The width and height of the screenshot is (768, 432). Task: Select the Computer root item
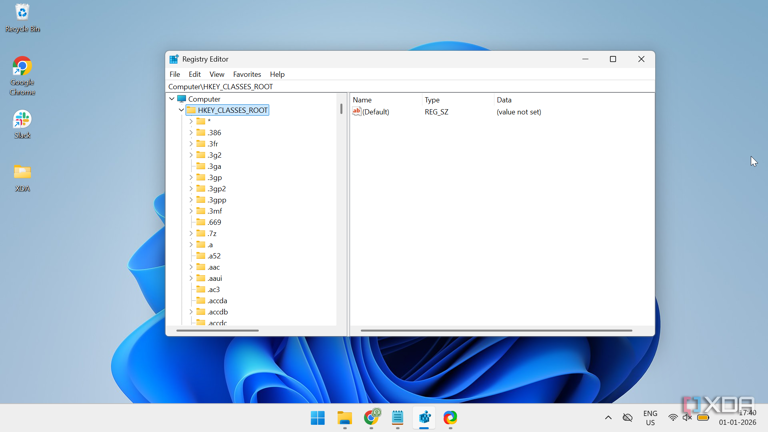click(x=204, y=99)
